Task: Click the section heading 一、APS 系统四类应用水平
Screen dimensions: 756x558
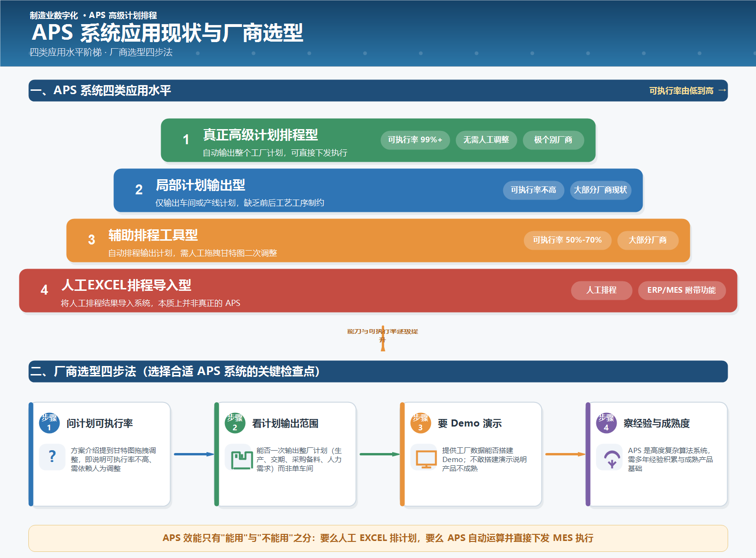Action: (x=101, y=90)
